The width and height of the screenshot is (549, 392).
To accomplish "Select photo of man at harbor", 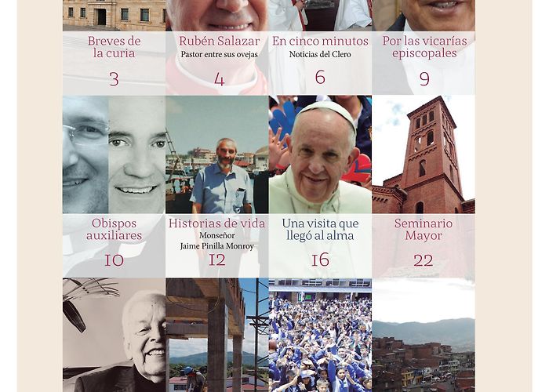I will (x=217, y=154).
